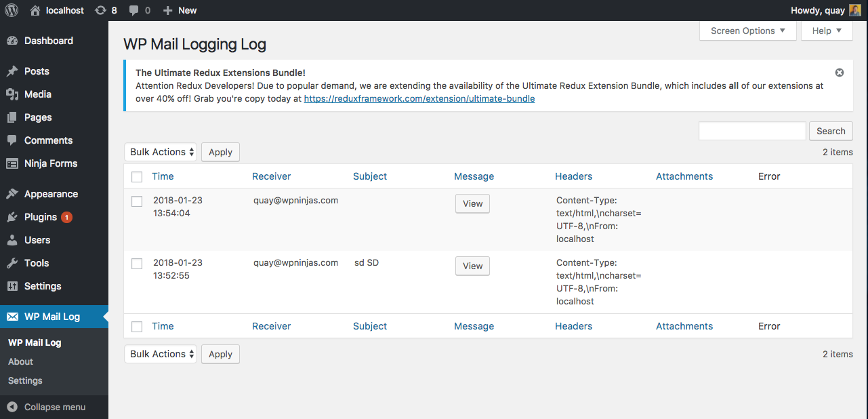Click the WordPress logo icon

[x=12, y=10]
